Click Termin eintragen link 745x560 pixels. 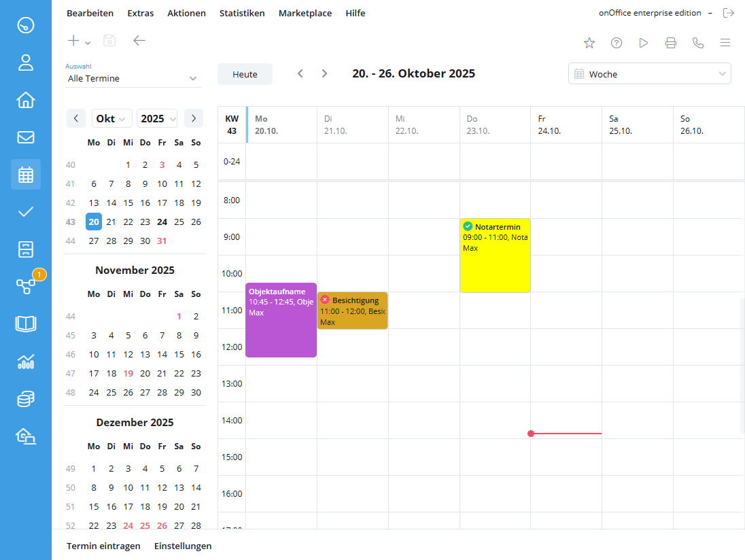(x=103, y=546)
